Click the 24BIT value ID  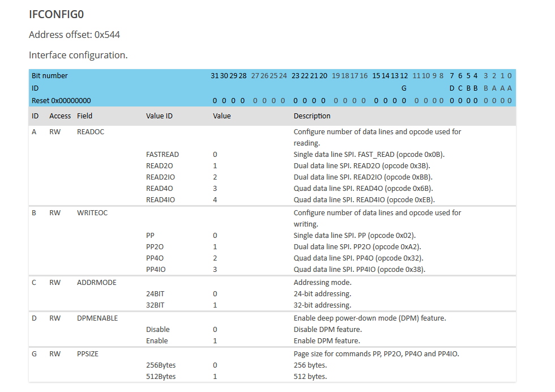pyautogui.click(x=155, y=294)
